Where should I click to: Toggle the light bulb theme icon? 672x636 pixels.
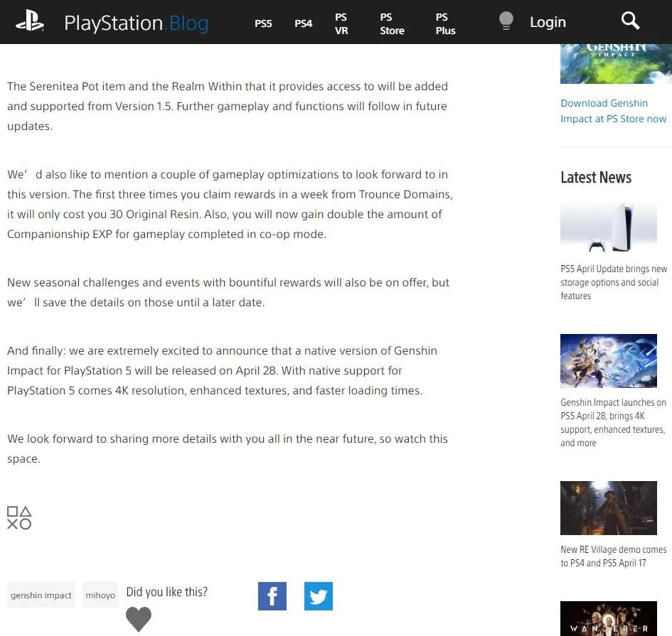[506, 21]
